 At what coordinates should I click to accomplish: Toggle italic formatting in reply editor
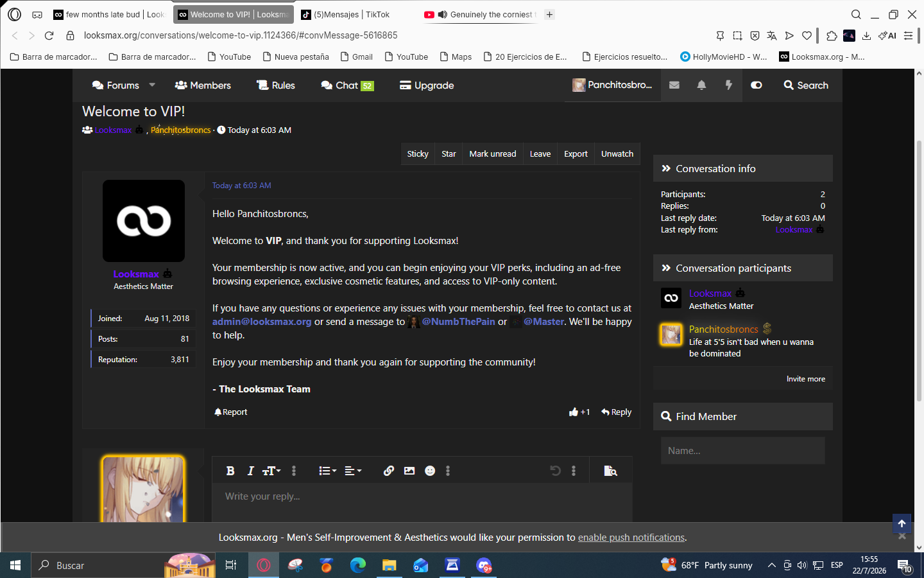coord(250,471)
